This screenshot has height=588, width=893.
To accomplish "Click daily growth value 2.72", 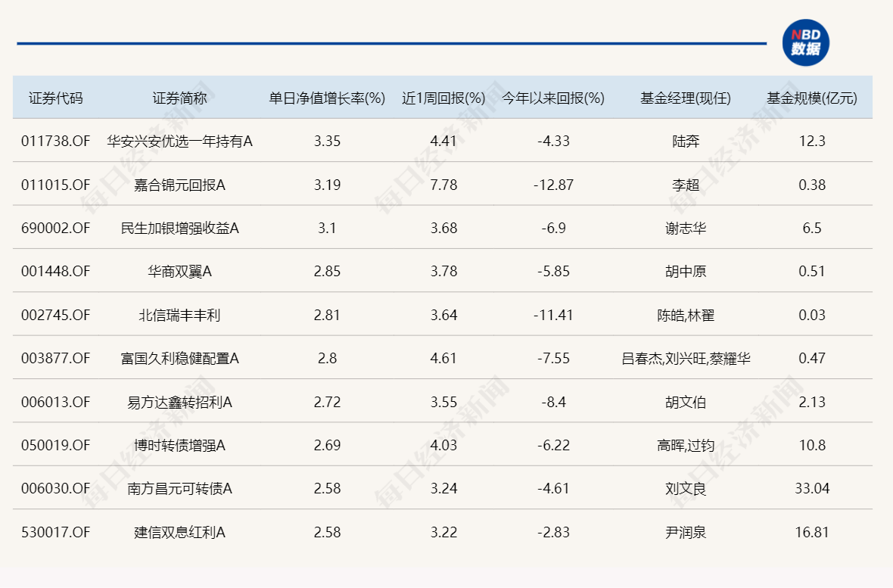I will coord(327,403).
